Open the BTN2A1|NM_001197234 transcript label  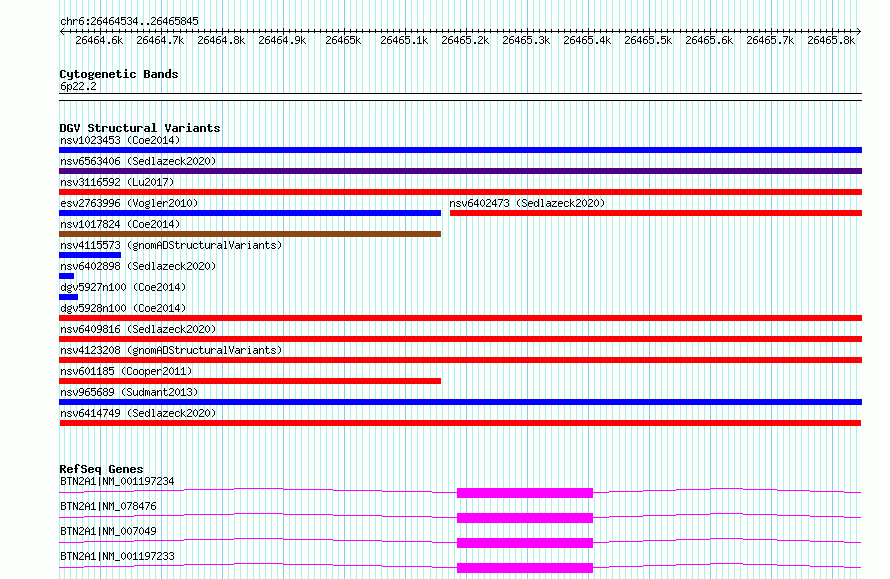[117, 481]
